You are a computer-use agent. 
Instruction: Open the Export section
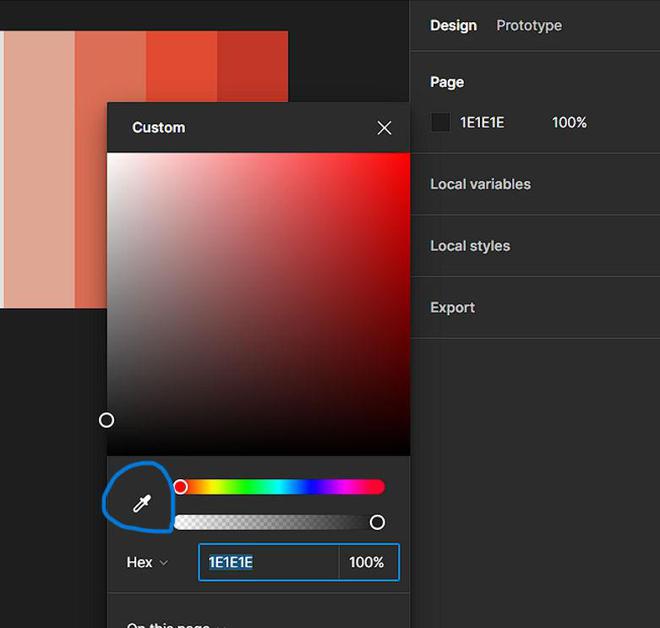(x=452, y=308)
